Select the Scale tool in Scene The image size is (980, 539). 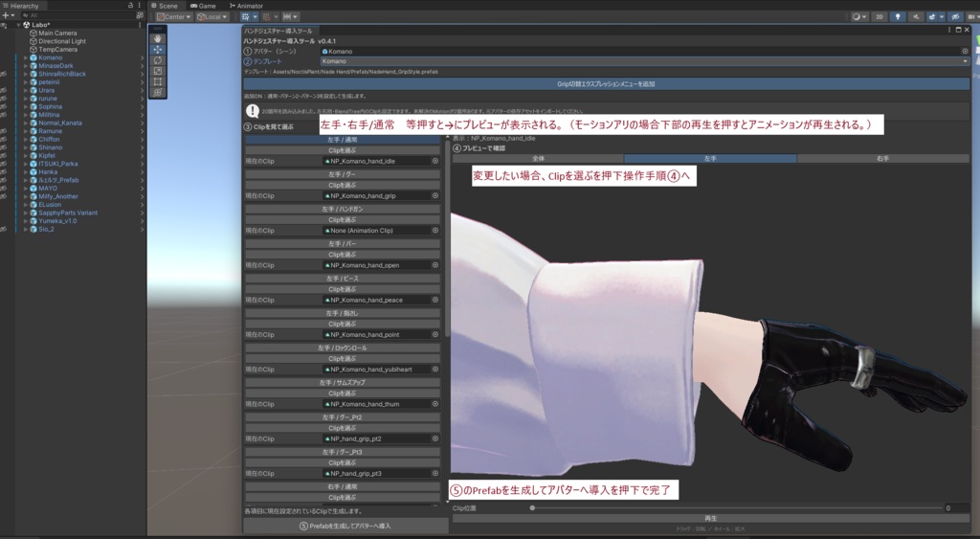[158, 71]
